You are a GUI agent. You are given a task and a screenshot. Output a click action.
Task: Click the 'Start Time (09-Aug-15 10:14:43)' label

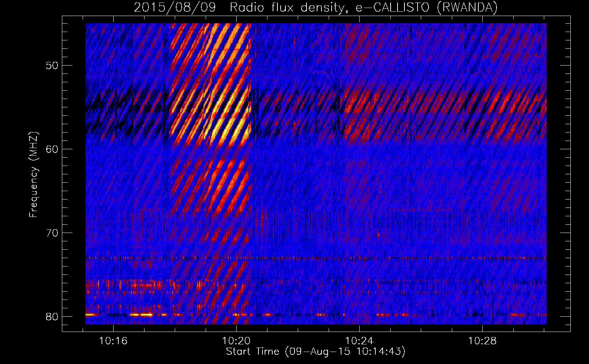pos(316,352)
